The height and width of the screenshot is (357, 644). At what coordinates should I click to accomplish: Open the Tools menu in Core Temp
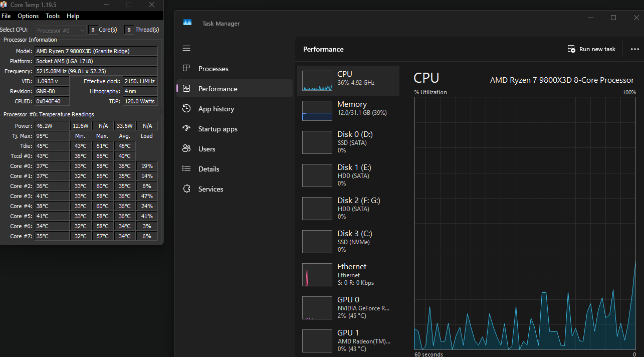click(x=53, y=16)
